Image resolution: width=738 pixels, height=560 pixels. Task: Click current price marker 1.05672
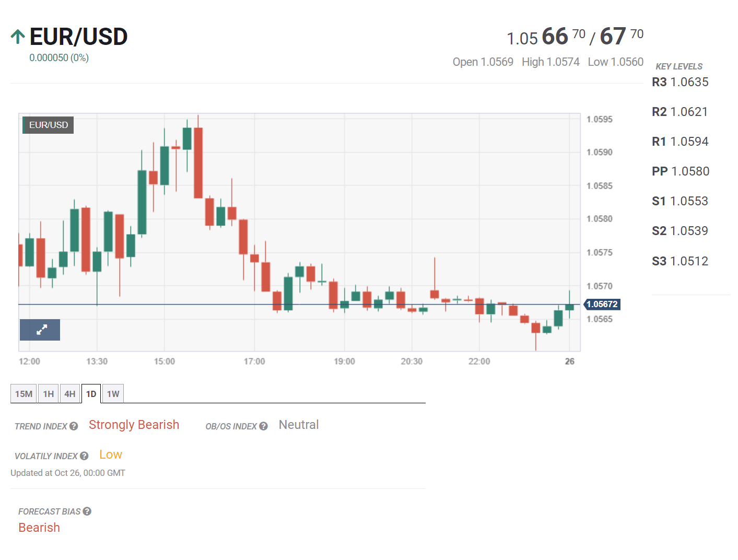tap(602, 304)
